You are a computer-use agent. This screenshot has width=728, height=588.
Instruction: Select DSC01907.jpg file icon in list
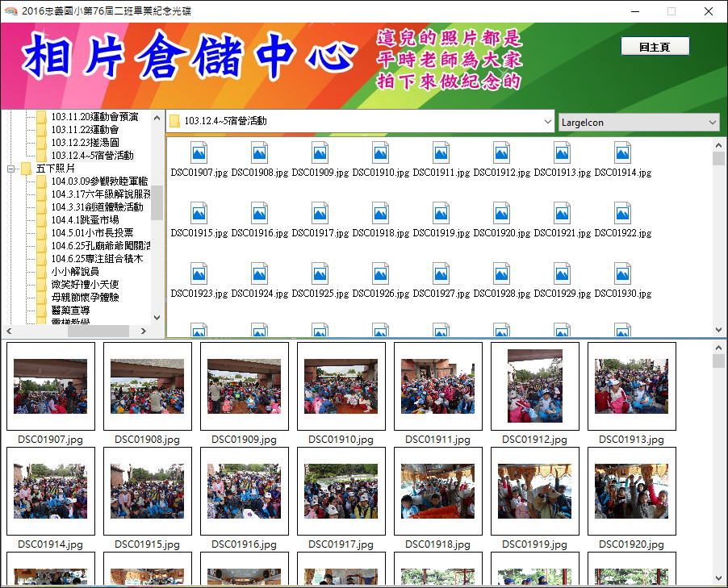click(x=199, y=153)
